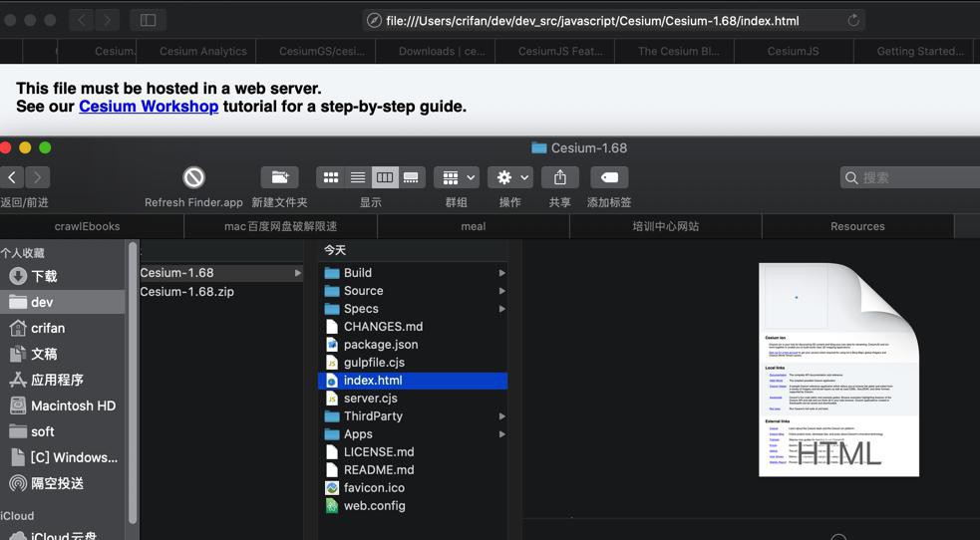Expand the ThirdParty folder arrow
Image resolution: width=980 pixels, height=540 pixels.
click(501, 416)
